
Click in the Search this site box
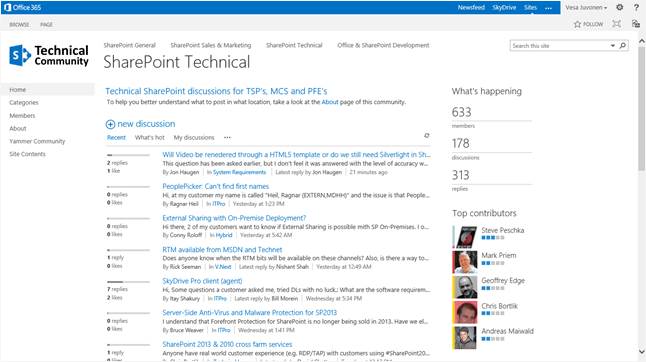[559, 46]
